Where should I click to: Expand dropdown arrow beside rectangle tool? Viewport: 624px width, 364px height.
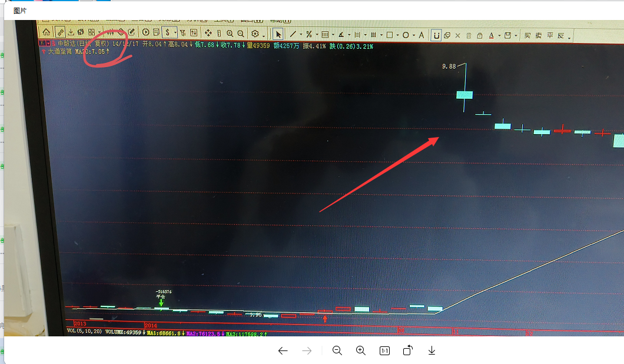pyautogui.click(x=397, y=35)
